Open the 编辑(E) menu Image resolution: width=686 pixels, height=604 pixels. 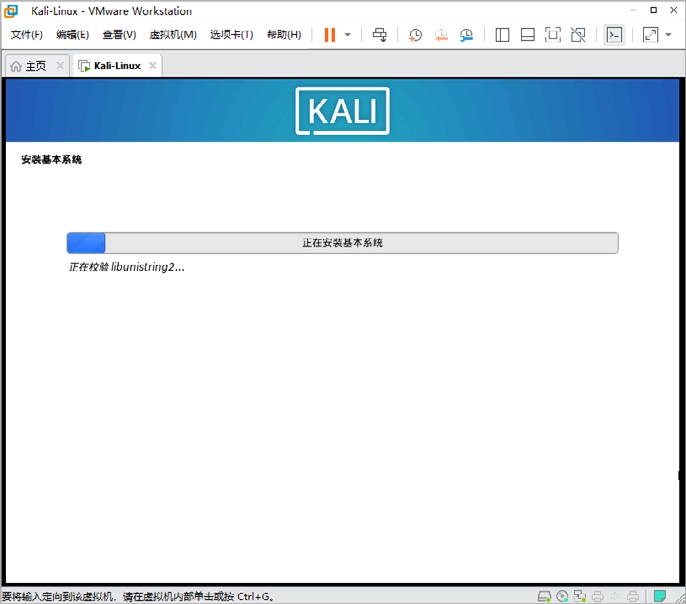point(73,35)
